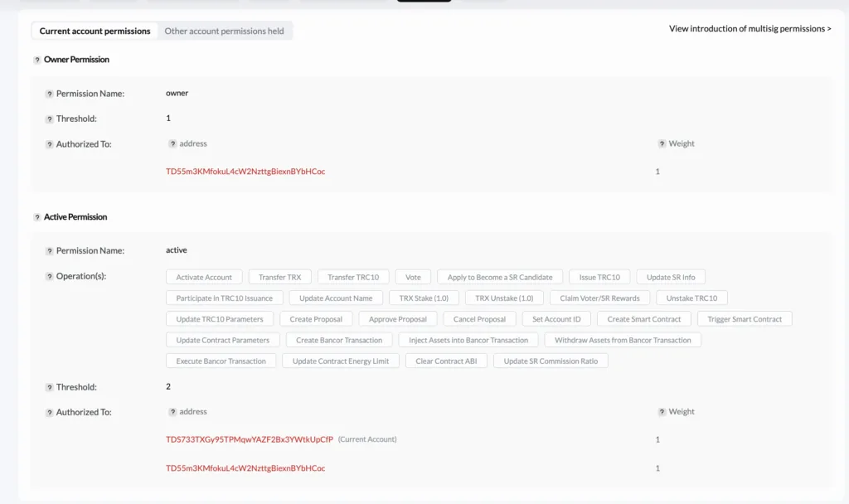Click the Activate Account operation tag
This screenshot has height=504, width=849.
204,277
